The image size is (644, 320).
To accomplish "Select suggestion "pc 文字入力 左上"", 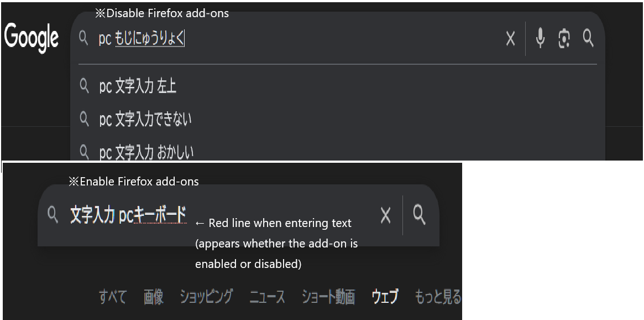I will 138,86.
